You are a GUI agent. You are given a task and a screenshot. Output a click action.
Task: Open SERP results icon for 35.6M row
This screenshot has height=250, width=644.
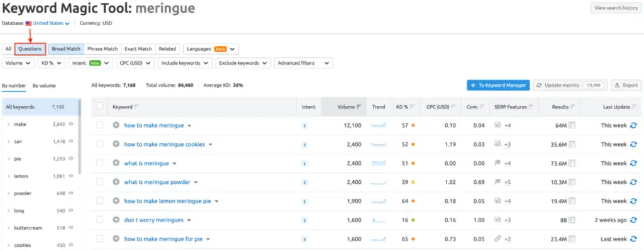[x=572, y=144]
